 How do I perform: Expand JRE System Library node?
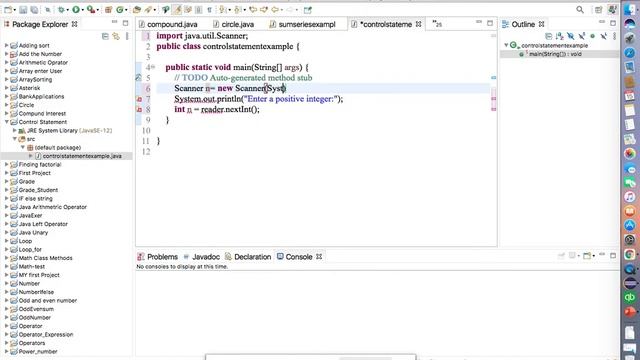coord(15,131)
